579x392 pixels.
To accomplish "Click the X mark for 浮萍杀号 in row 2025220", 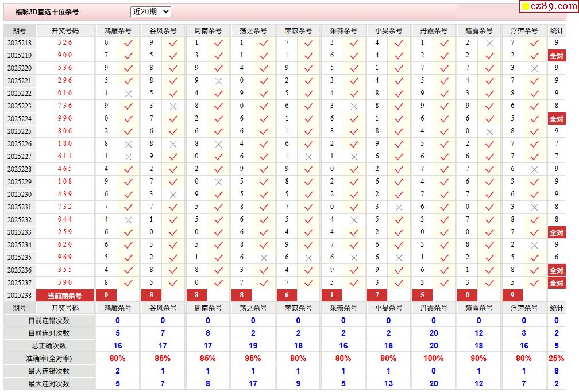I will click(x=534, y=68).
